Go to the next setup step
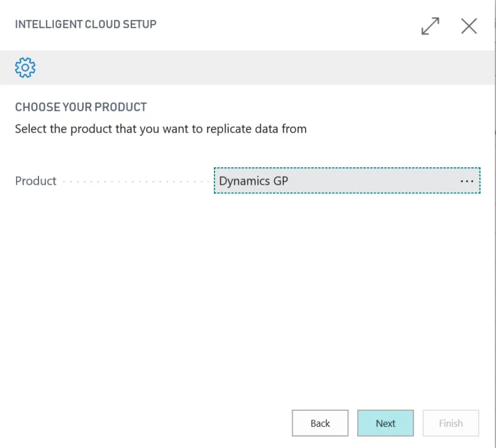496x448 pixels. tap(385, 423)
